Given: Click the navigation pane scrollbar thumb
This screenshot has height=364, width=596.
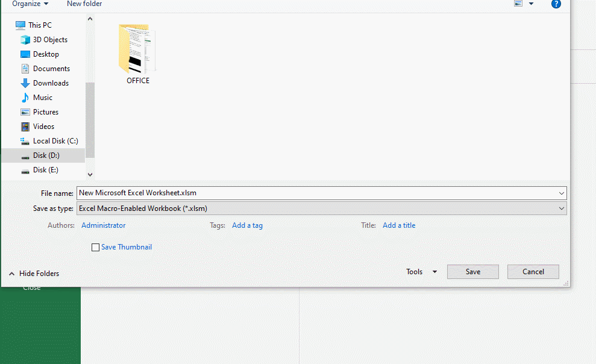Looking at the screenshot, I should [x=90, y=120].
